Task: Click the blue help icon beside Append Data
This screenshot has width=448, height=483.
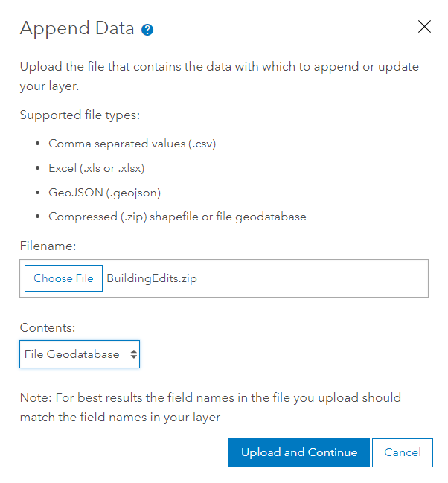Action: pos(147,30)
